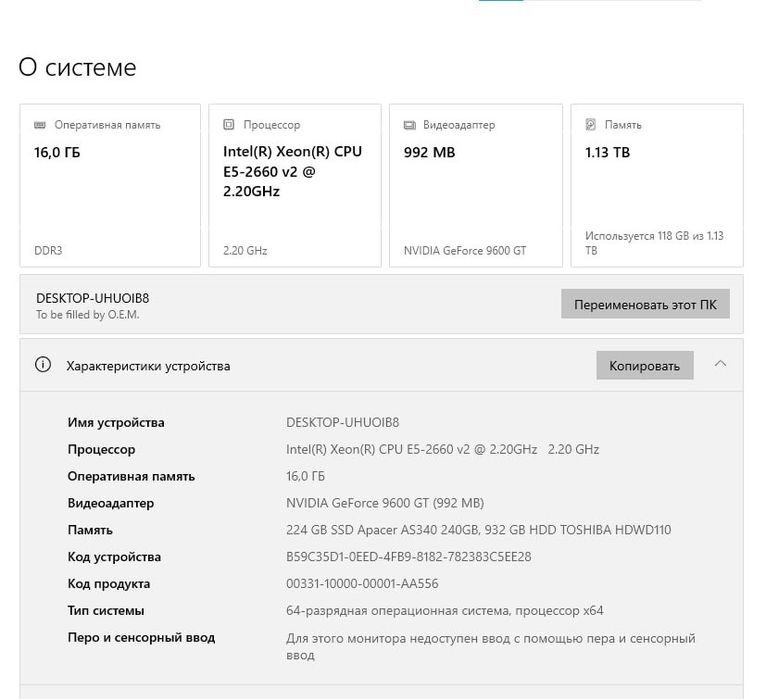766x699 pixels.
Task: Click the NVIDIA GeForce 9600 GT card caption
Action: [465, 251]
